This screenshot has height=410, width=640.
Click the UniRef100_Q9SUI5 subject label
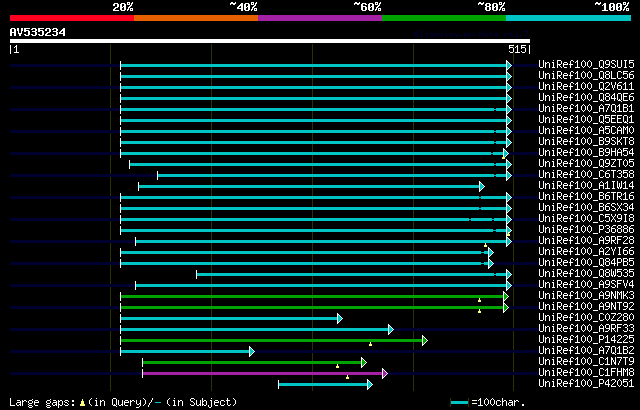coord(586,64)
